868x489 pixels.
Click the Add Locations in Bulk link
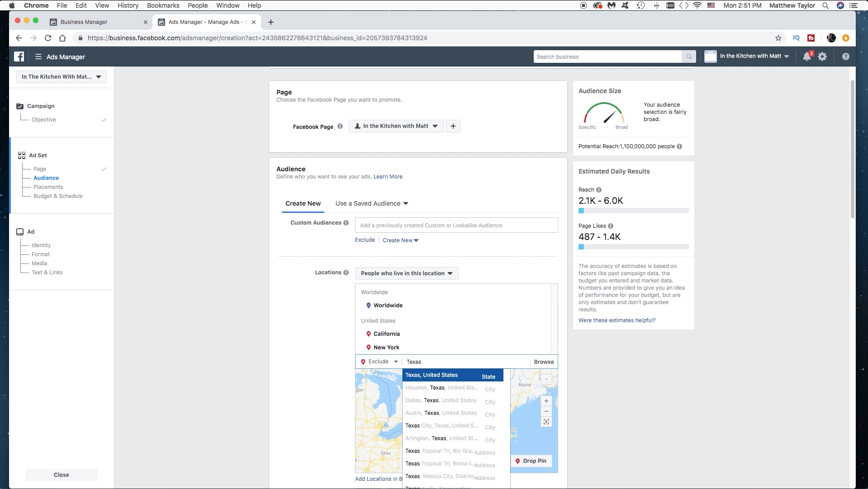pos(379,479)
